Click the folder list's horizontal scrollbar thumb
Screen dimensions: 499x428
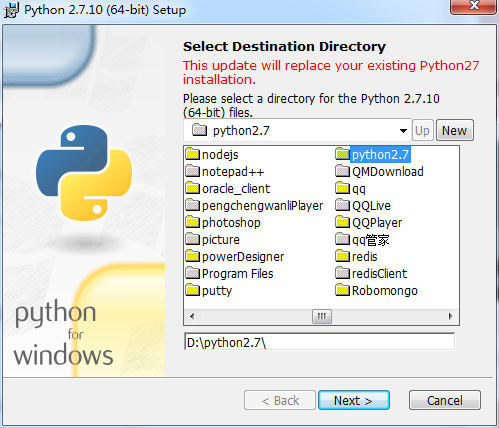pos(322,316)
